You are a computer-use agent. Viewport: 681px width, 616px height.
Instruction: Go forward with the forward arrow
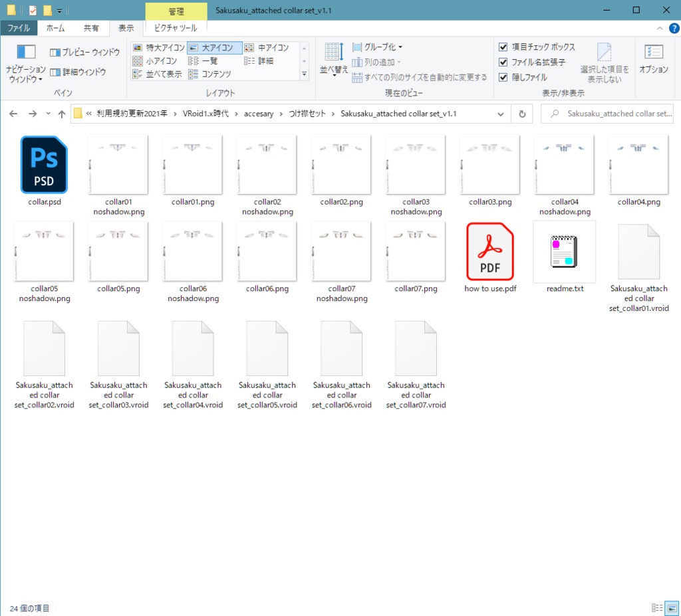33,114
